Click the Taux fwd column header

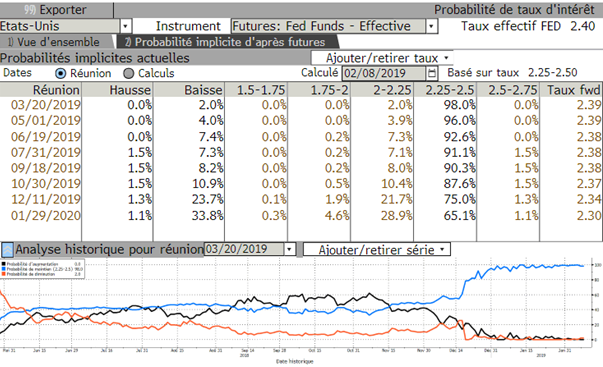[x=571, y=90]
